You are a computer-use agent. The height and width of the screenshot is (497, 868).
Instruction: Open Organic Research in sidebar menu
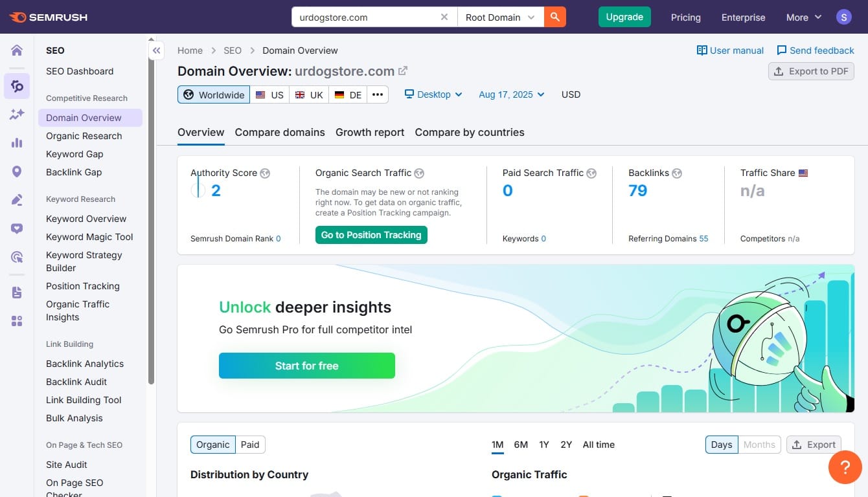(84, 136)
